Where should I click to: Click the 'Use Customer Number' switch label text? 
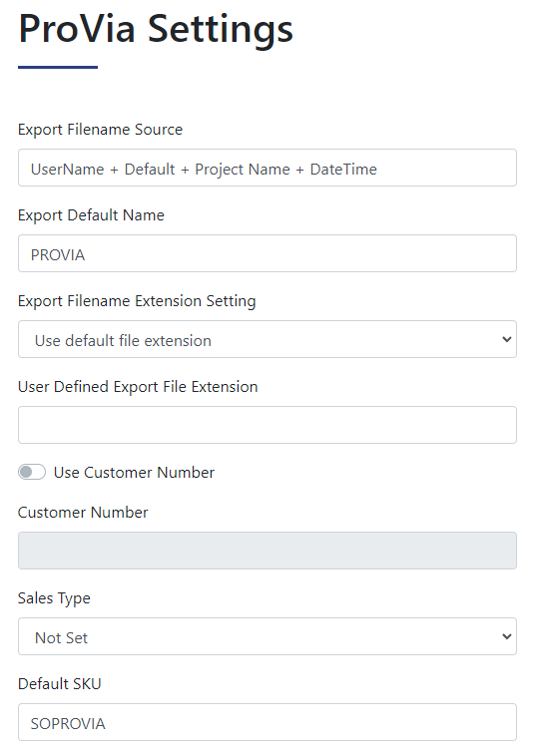[134, 473]
